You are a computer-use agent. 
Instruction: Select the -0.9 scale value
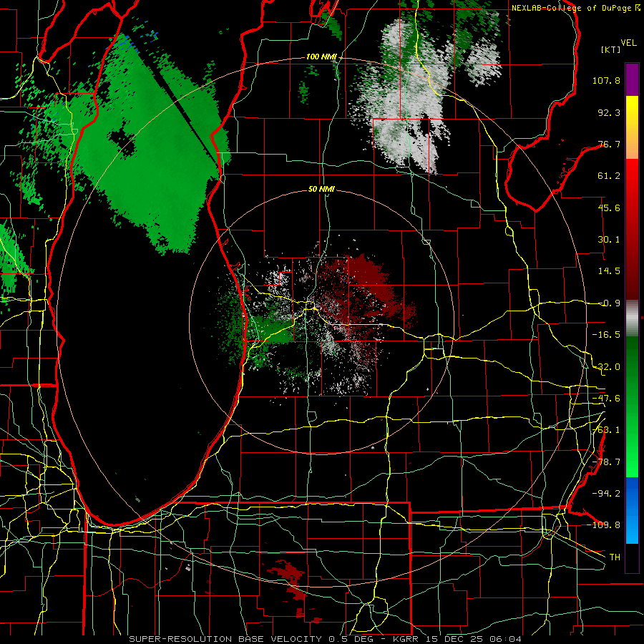[609, 303]
